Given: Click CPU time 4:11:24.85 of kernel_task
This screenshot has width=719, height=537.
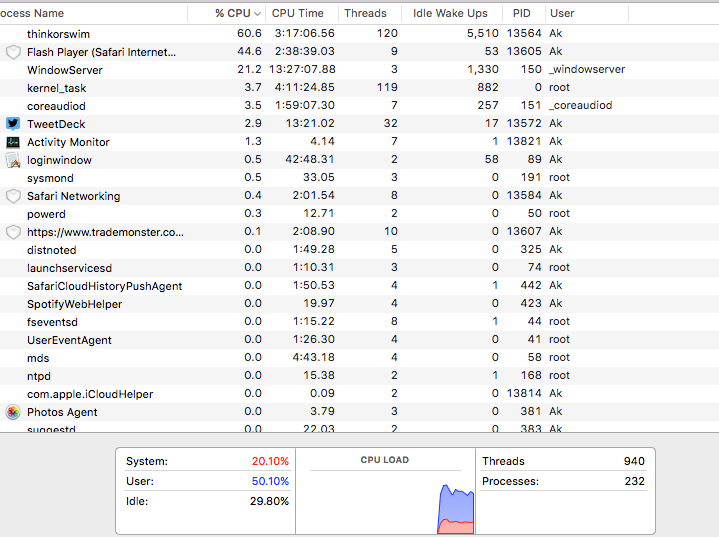Looking at the screenshot, I should (x=304, y=87).
